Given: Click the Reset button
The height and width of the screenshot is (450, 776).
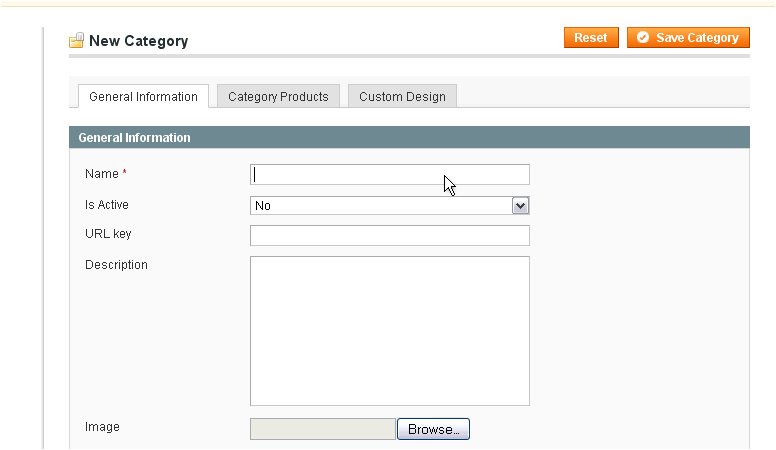Looking at the screenshot, I should pyautogui.click(x=591, y=38).
